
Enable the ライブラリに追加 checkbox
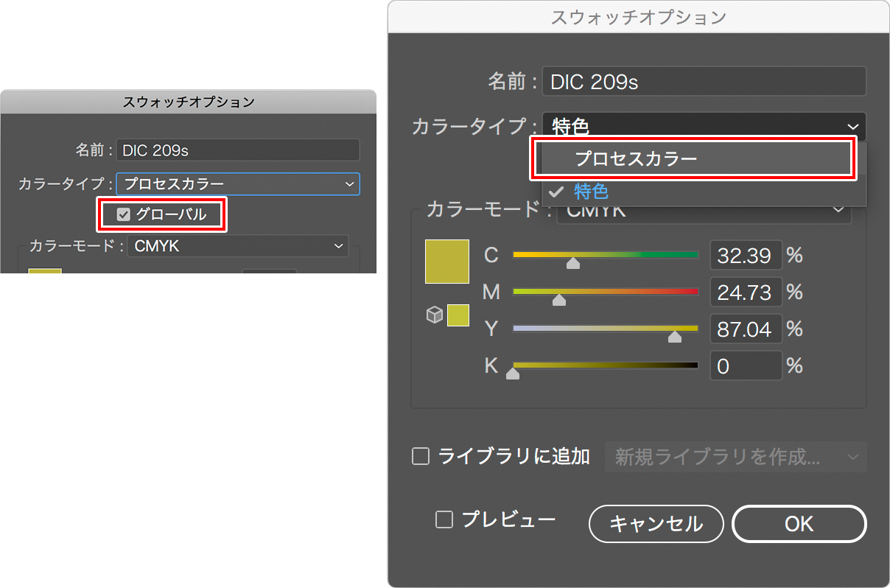421,457
